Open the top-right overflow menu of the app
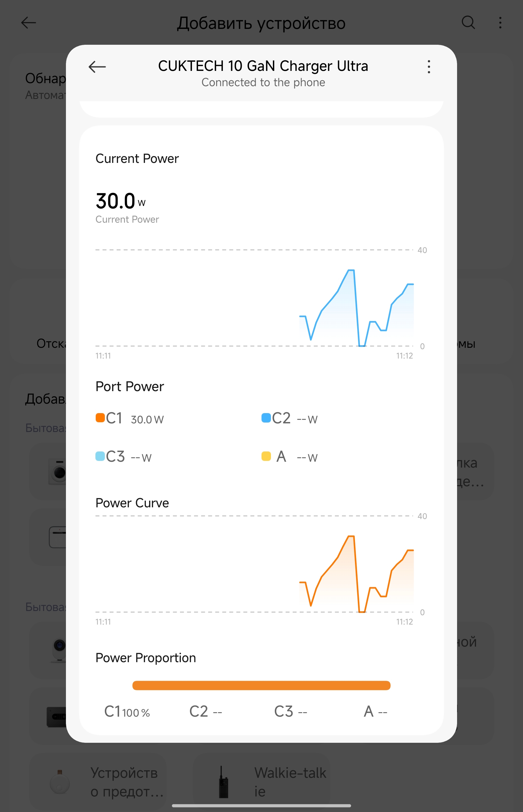Viewport: 523px width, 812px height. [x=500, y=23]
